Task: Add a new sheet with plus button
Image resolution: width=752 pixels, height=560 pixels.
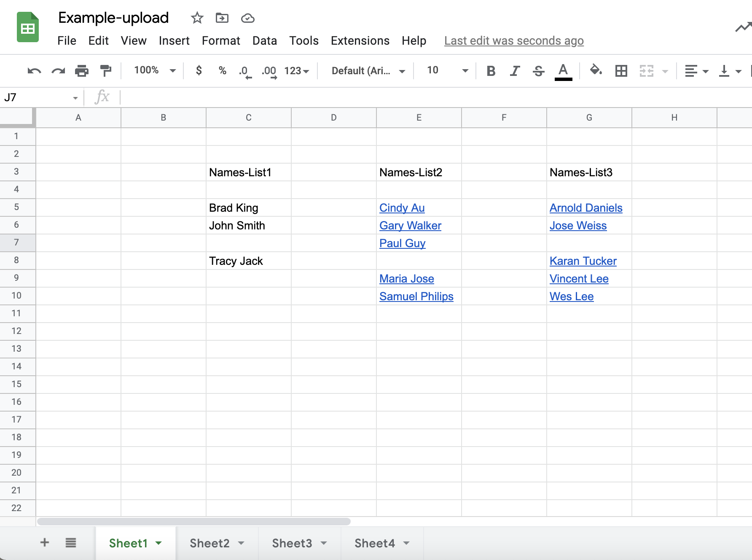Action: point(45,542)
